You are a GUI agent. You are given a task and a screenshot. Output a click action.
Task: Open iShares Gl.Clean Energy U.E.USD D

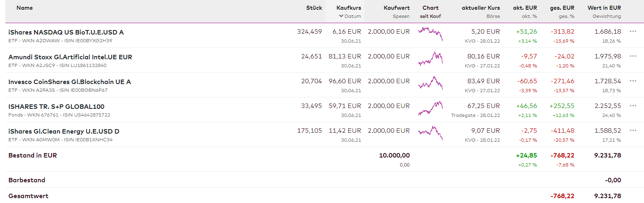[64, 131]
